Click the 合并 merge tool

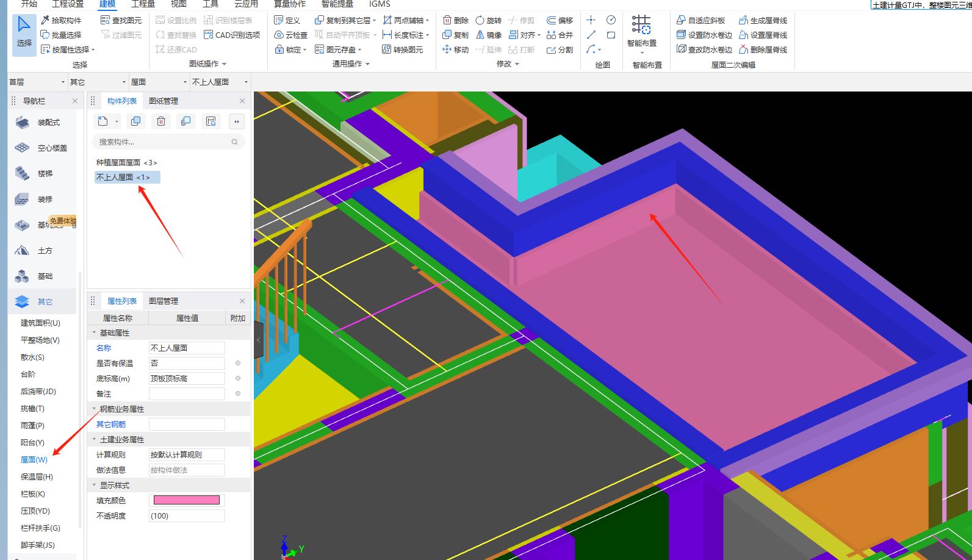(560, 35)
